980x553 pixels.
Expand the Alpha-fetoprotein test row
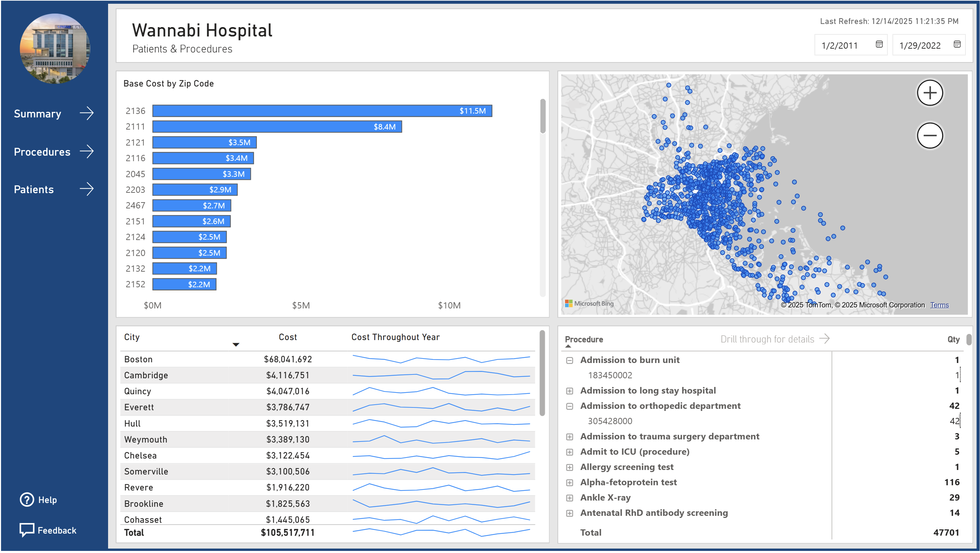(570, 482)
